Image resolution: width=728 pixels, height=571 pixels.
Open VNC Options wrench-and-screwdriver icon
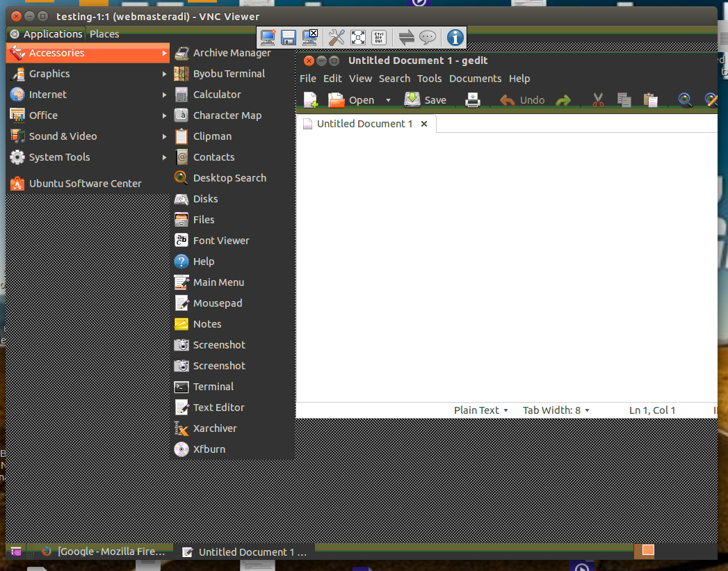[337, 37]
